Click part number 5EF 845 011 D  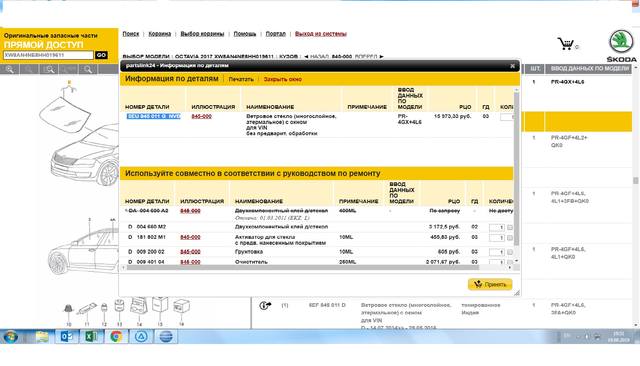point(327,305)
